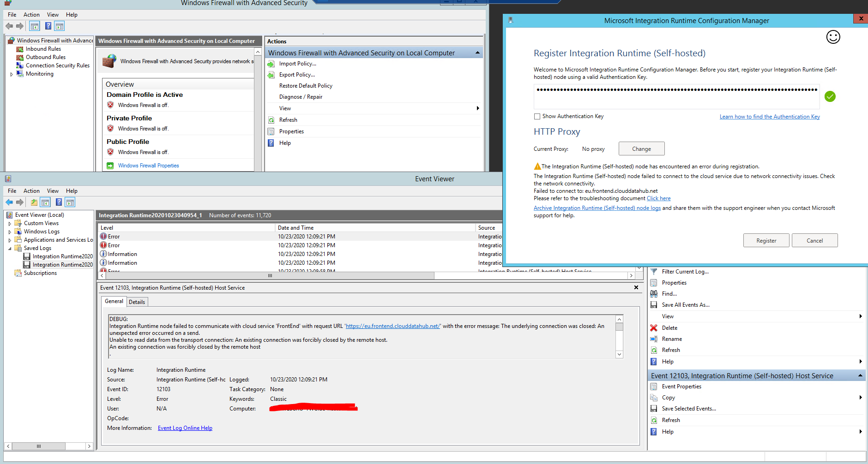This screenshot has width=868, height=464.
Task: Enable the Show Authentication Key checkbox
Action: (537, 116)
